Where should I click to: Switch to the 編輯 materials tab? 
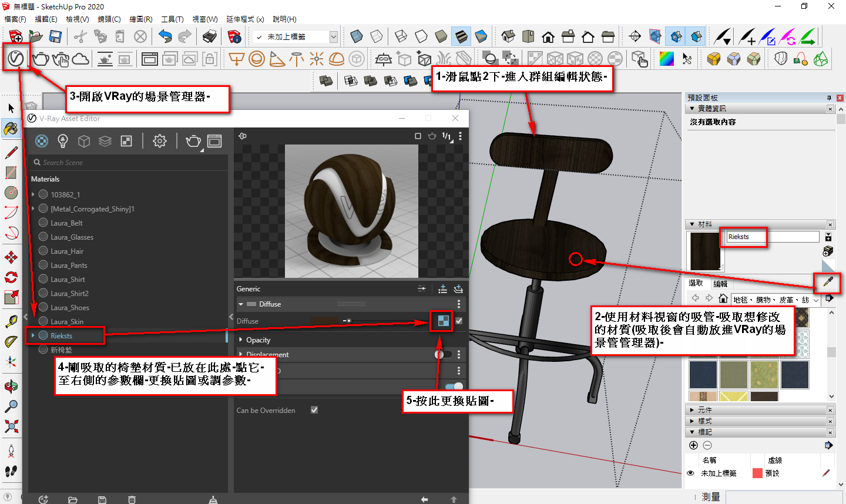[x=720, y=283]
